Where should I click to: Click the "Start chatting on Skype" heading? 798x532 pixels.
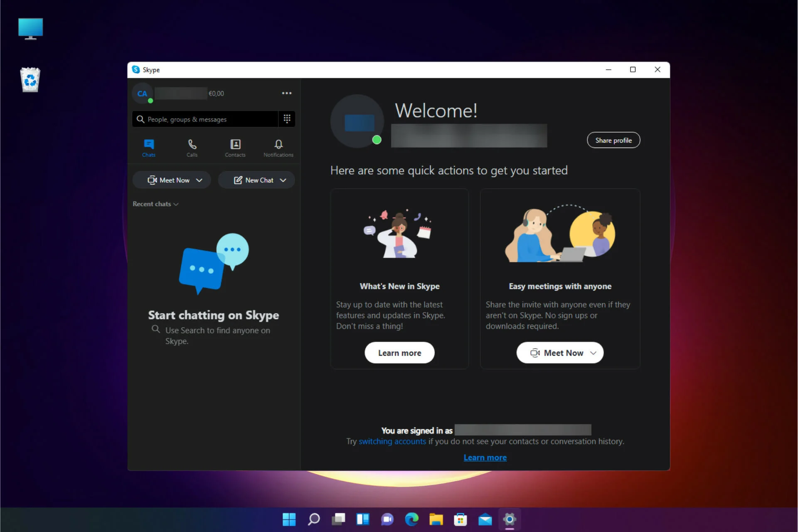(x=214, y=315)
